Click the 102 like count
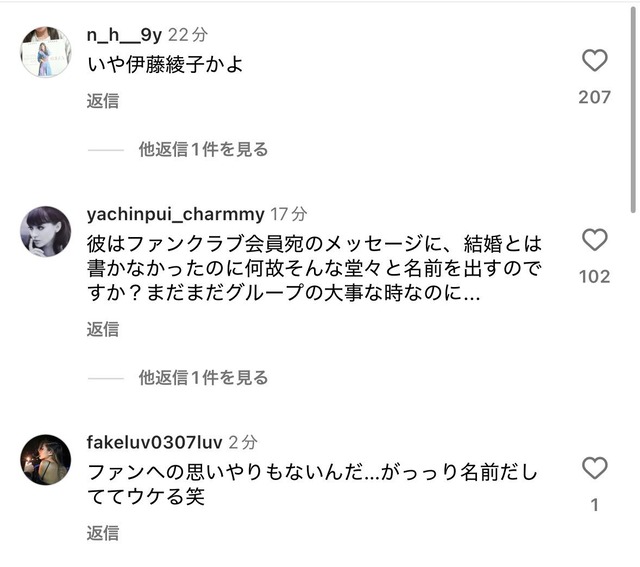Viewport: 640px width, 567px height. 595,276
